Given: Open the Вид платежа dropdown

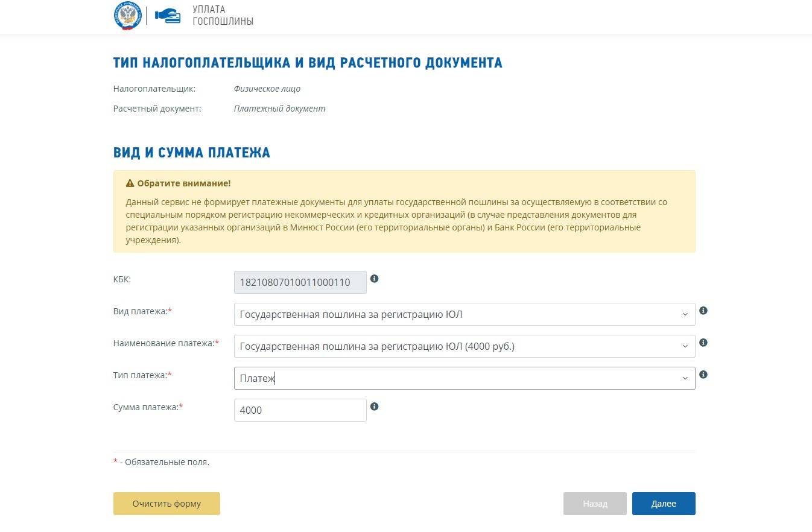Looking at the screenshot, I should click(464, 314).
